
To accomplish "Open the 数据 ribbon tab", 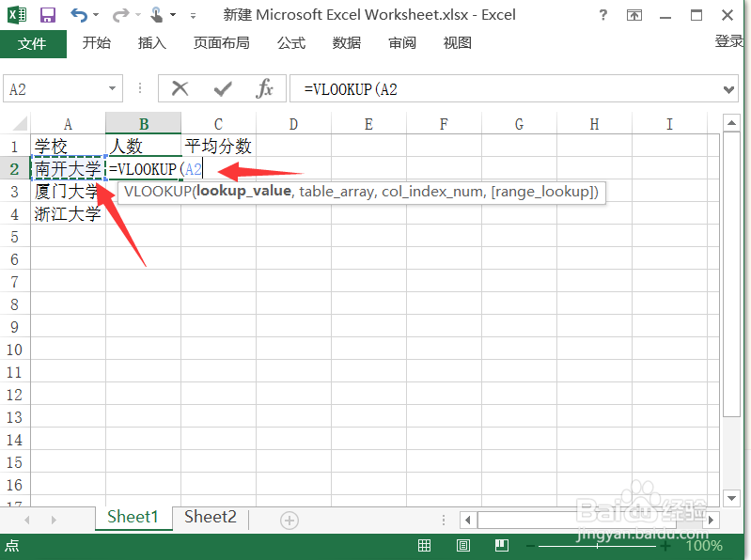I will [x=347, y=43].
